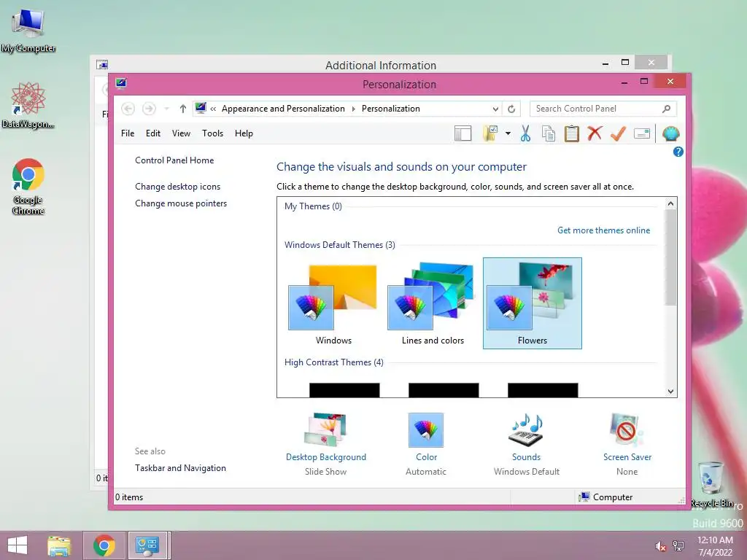
Task: Open the folder options dropdown arrow
Action: tap(508, 134)
